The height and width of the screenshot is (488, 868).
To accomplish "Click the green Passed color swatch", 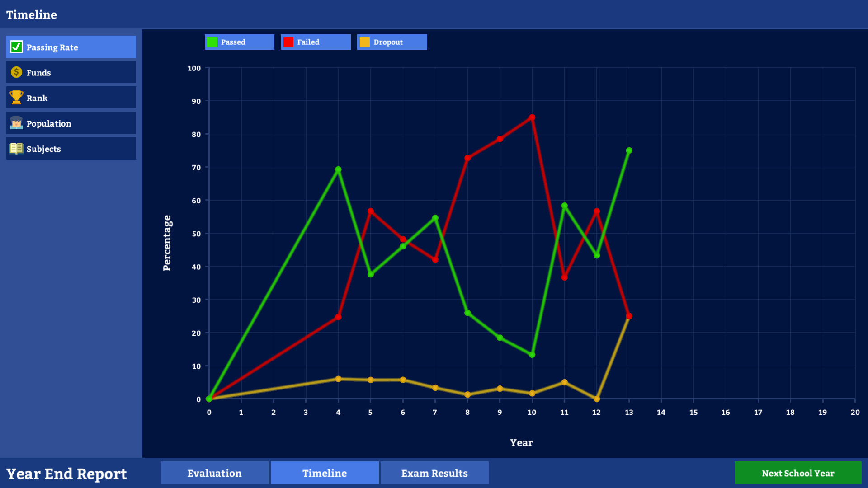I will click(212, 42).
